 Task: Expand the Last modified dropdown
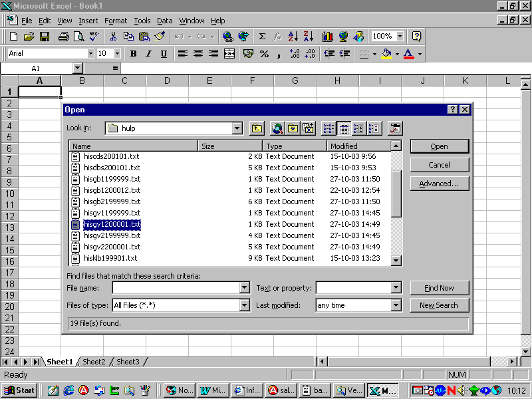[396, 305]
